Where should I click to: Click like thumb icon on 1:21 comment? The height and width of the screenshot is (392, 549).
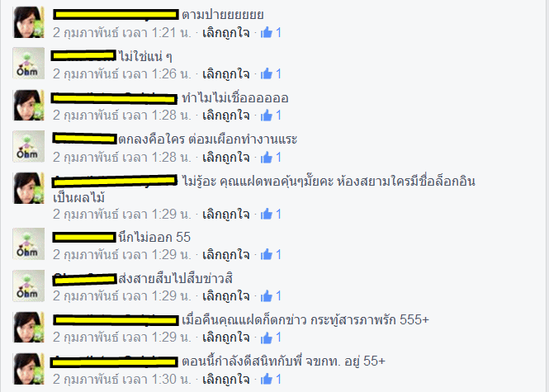tap(267, 32)
